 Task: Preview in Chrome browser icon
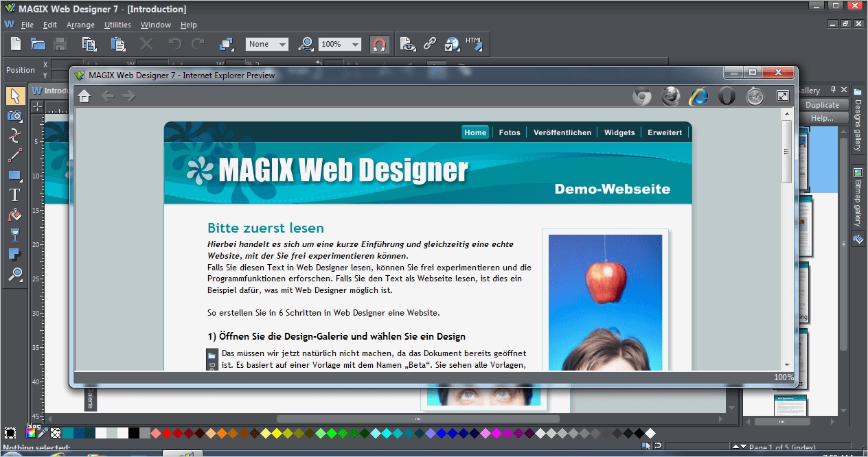642,96
